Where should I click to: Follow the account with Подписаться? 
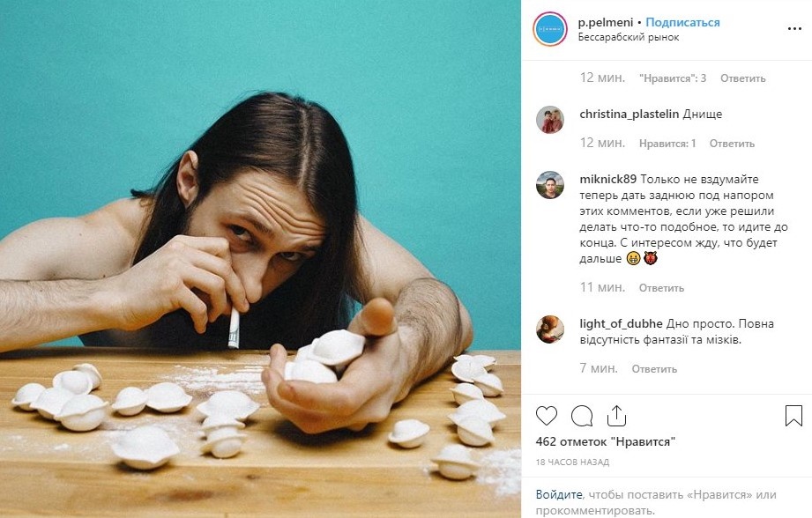point(682,23)
